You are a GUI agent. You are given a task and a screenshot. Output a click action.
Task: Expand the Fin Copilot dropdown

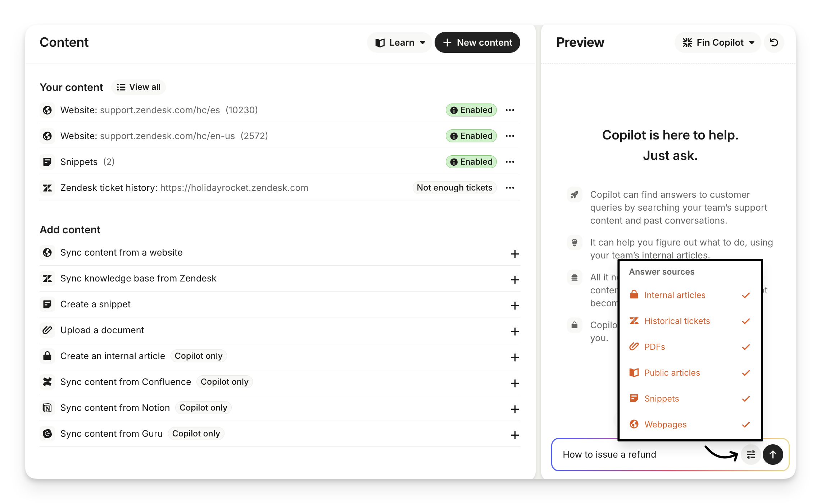tap(718, 42)
